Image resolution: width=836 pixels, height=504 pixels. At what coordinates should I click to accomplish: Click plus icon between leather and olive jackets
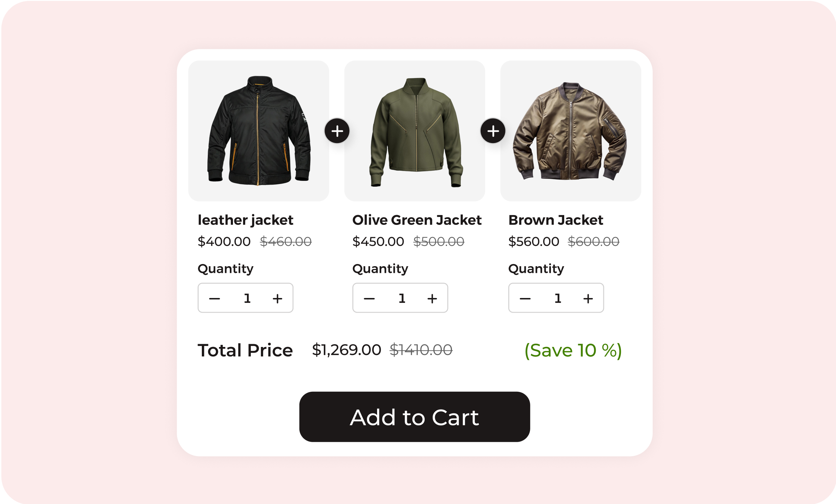point(337,131)
